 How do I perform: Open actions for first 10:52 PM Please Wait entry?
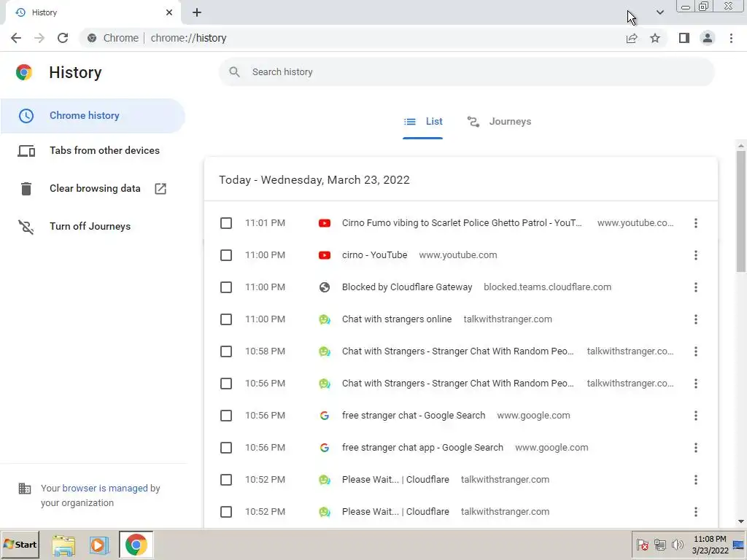(695, 480)
